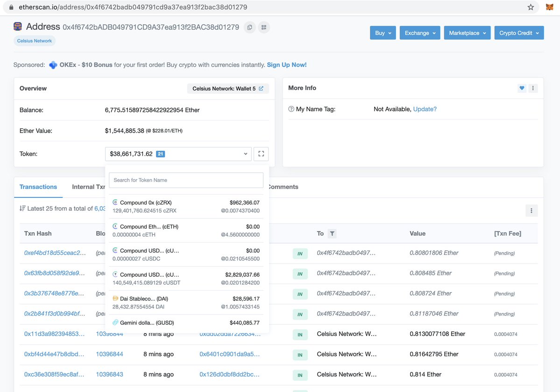Collapse the Token $38,661,731.62 dropdown
The height and width of the screenshot is (392, 560).
click(178, 154)
